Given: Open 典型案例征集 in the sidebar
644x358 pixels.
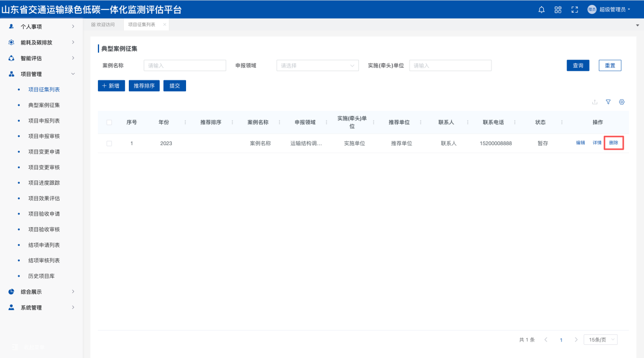Looking at the screenshot, I should click(x=44, y=105).
